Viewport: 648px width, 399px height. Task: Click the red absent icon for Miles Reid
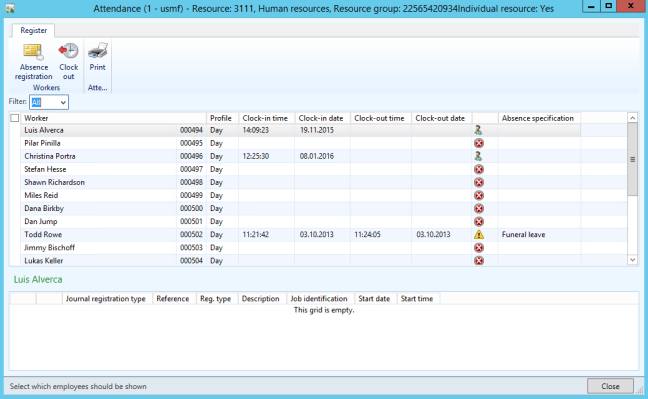479,196
